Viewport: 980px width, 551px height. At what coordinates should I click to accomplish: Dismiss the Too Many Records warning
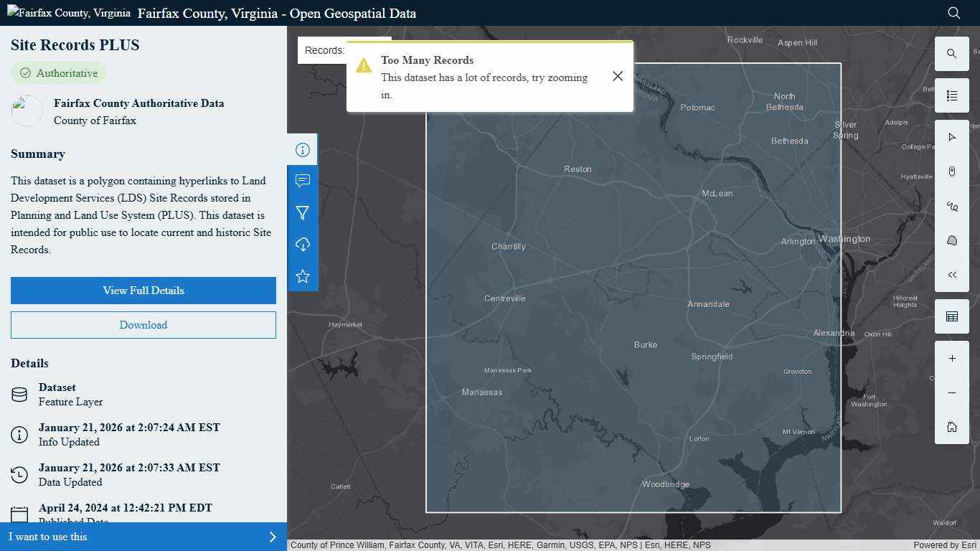click(618, 76)
